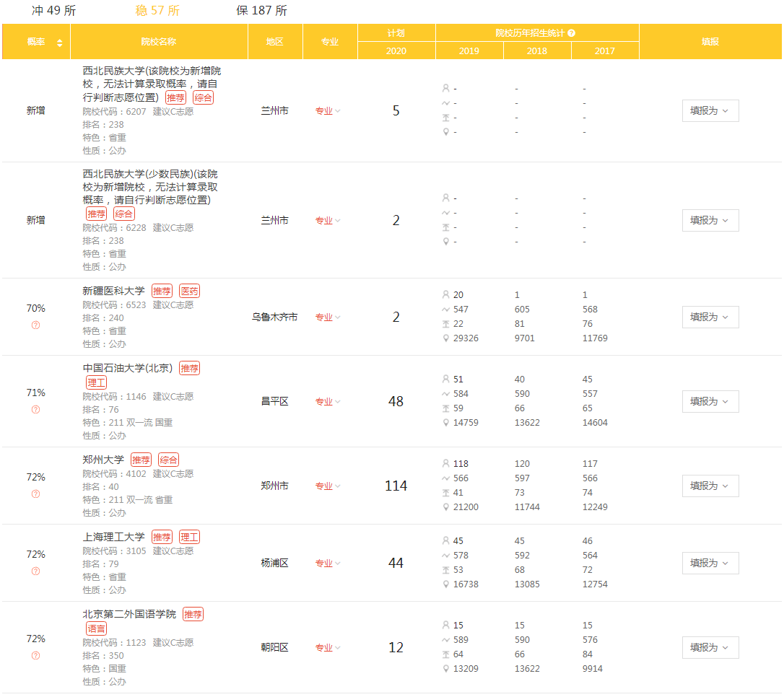The height and width of the screenshot is (697, 784).
Task: Click 特色：211 双一流 国重 text
Action: [128, 424]
